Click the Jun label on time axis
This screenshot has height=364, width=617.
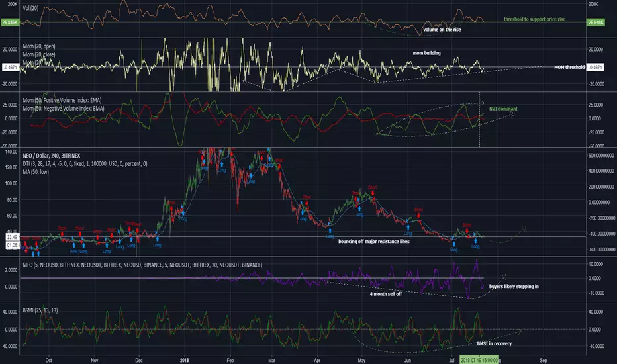(407, 360)
